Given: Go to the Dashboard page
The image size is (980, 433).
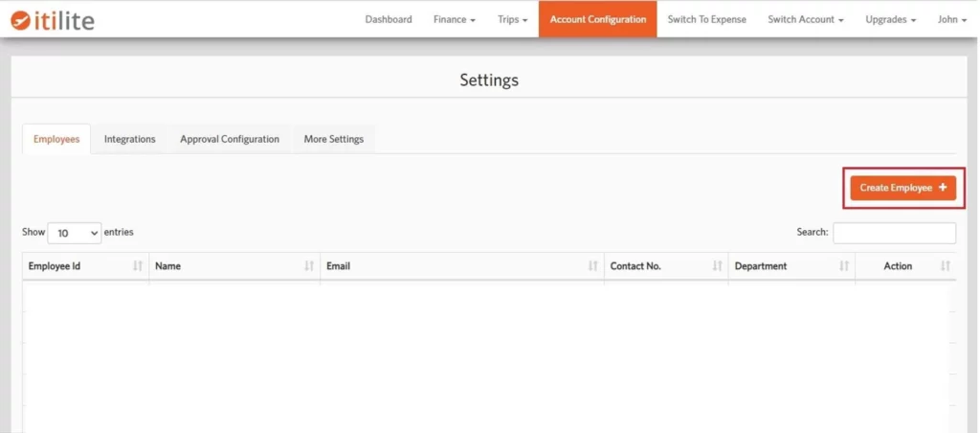Looking at the screenshot, I should pyautogui.click(x=389, y=19).
